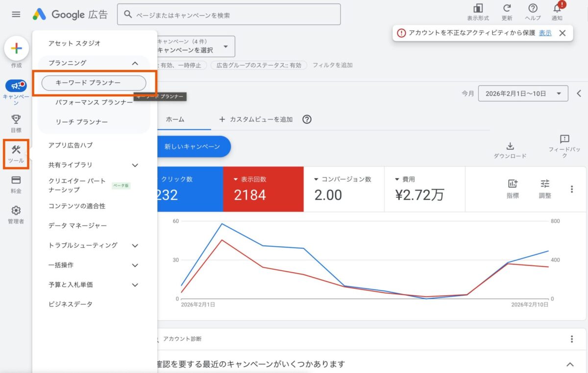Expand the 共有ライブラリ section

(x=135, y=165)
